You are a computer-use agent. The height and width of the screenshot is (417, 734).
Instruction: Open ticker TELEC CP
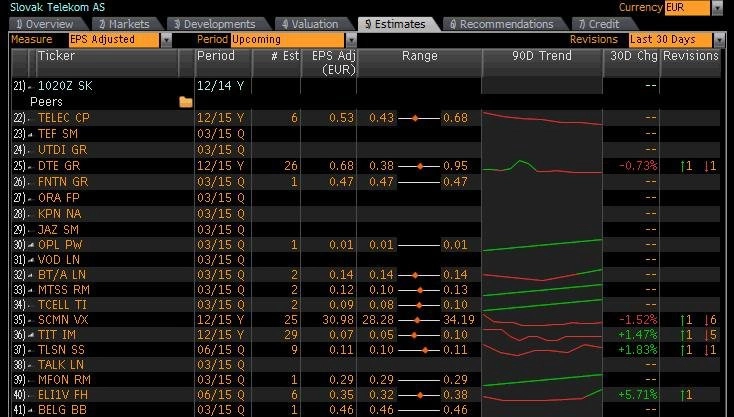pos(64,118)
